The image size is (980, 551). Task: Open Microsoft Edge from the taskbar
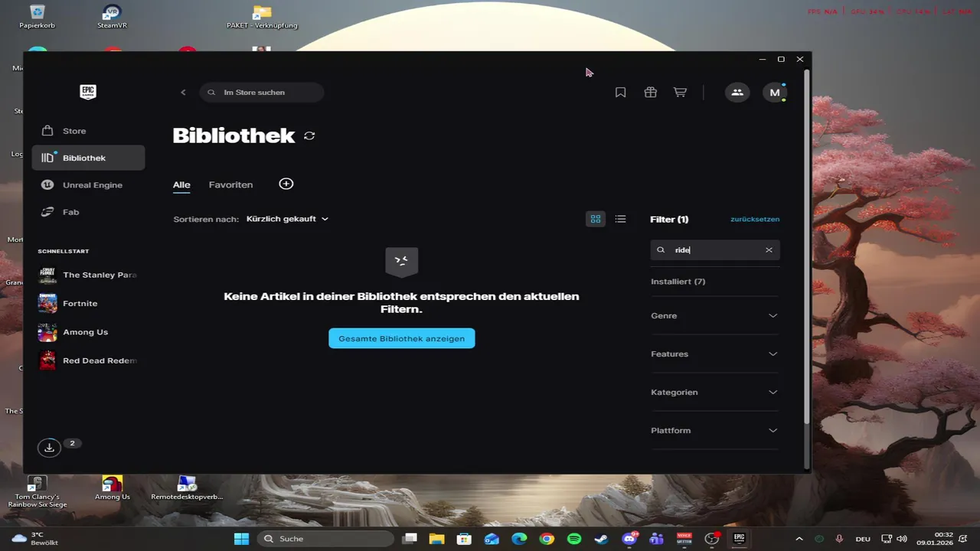[519, 539]
